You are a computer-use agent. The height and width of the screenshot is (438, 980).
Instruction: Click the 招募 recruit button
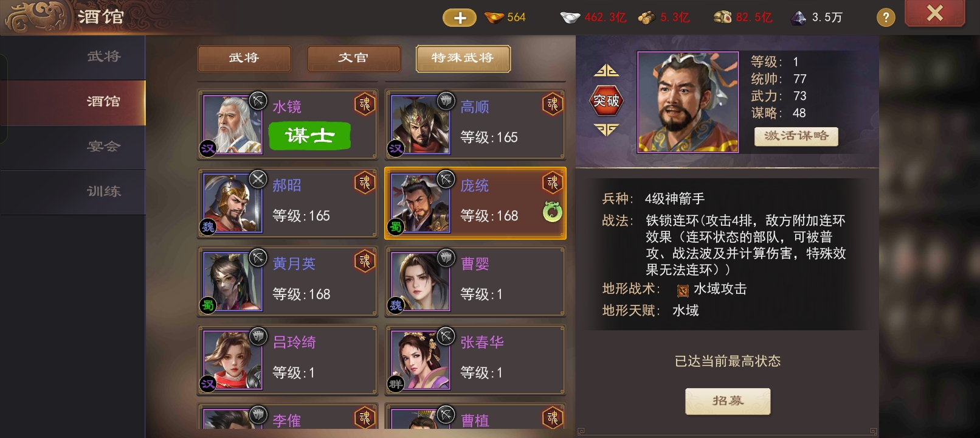pos(728,401)
